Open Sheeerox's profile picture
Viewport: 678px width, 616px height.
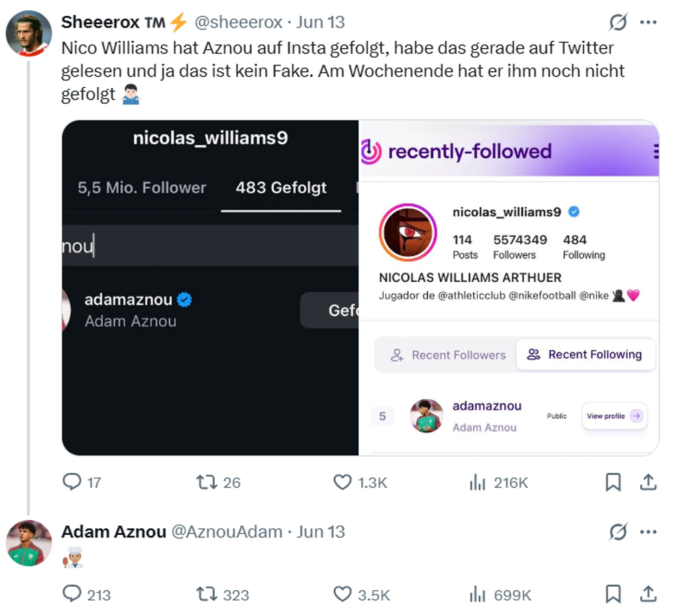[29, 33]
